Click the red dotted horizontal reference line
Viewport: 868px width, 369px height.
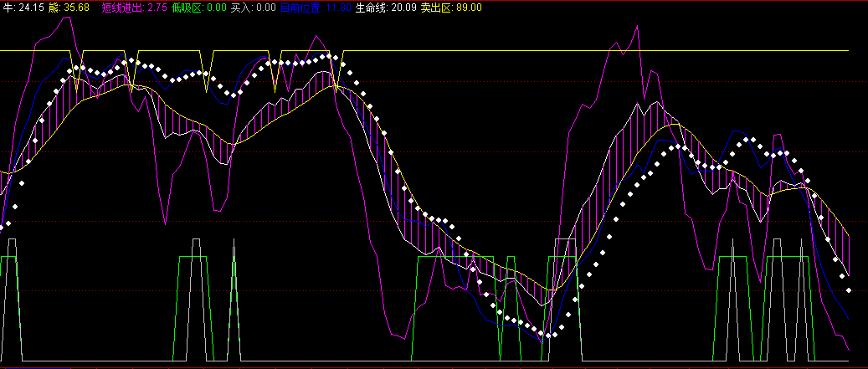point(251,222)
